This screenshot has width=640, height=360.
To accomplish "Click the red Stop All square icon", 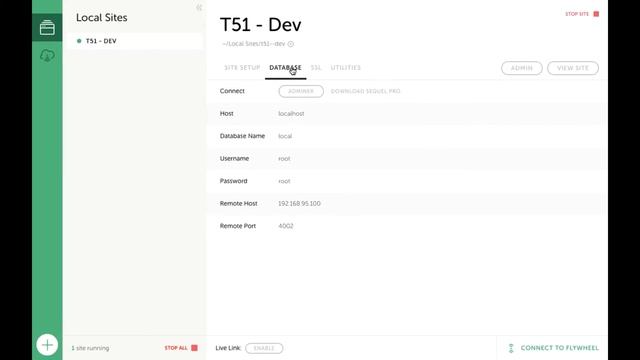I will pos(194,348).
